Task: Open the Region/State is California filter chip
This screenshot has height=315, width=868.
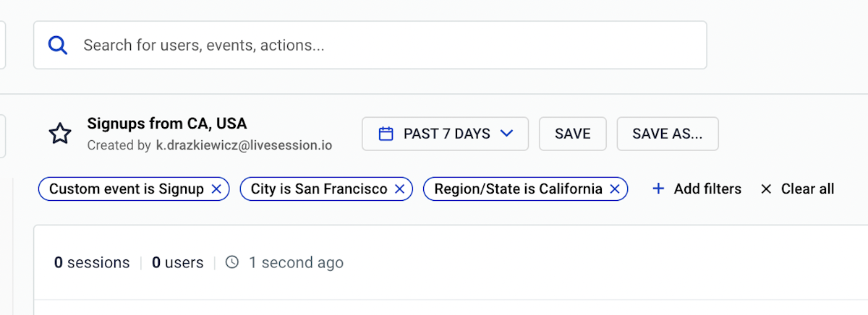Action: tap(517, 189)
